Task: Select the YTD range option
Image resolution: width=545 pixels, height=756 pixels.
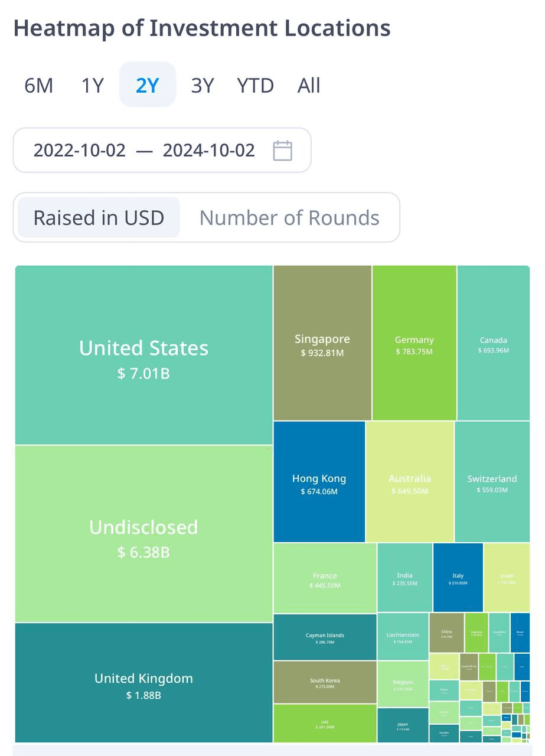Action: click(255, 85)
